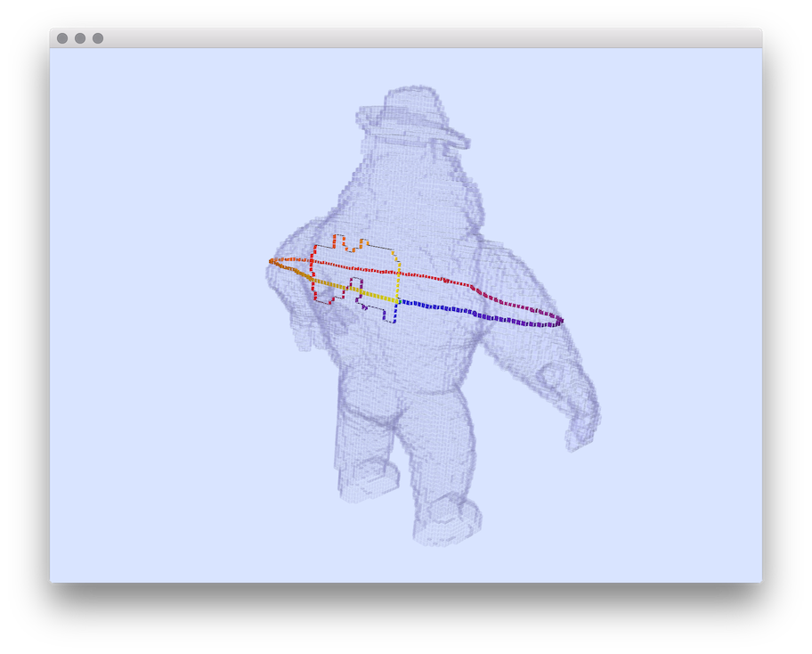Click the figure's front foot

coord(447,519)
